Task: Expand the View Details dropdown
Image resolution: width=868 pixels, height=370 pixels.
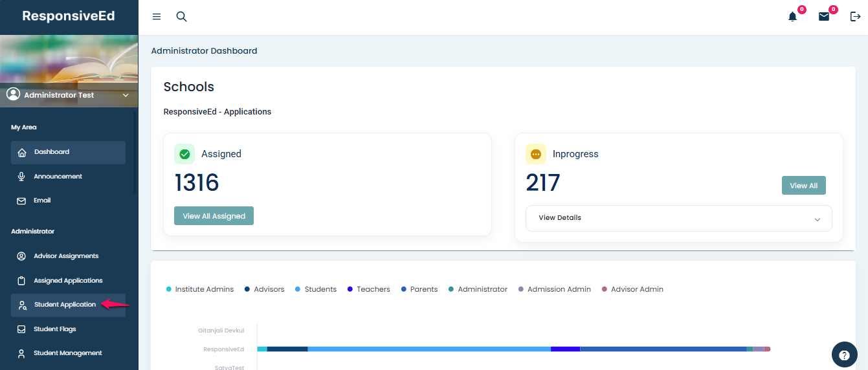Action: tap(678, 218)
